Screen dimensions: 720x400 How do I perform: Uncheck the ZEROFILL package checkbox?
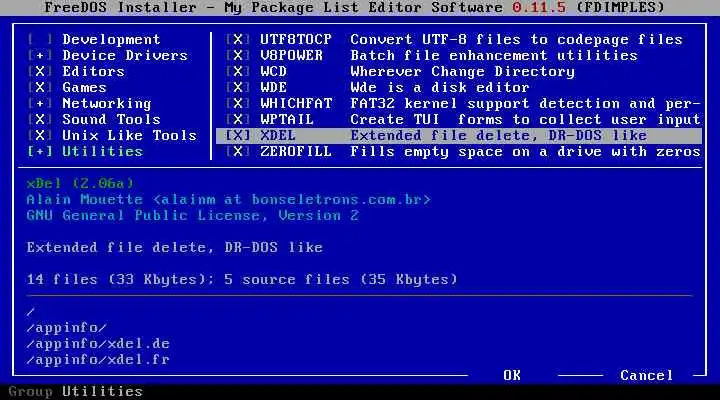[x=238, y=152]
